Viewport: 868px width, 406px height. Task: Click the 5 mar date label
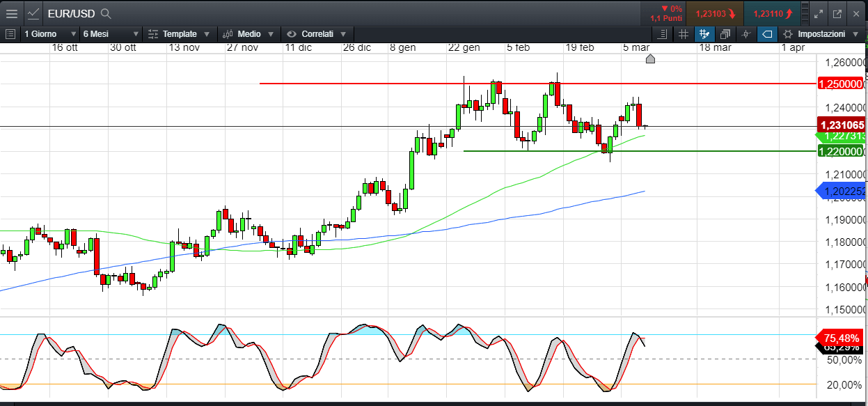tap(636, 47)
